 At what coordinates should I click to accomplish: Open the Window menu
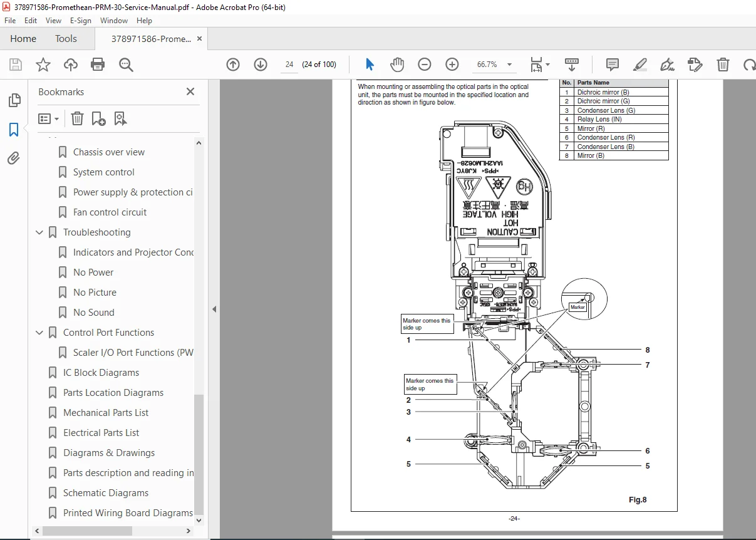[x=114, y=20]
